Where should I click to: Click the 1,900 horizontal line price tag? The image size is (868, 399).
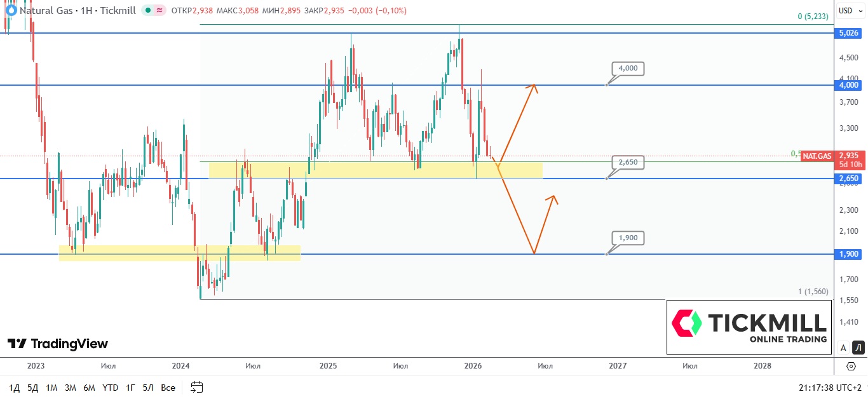[848, 254]
